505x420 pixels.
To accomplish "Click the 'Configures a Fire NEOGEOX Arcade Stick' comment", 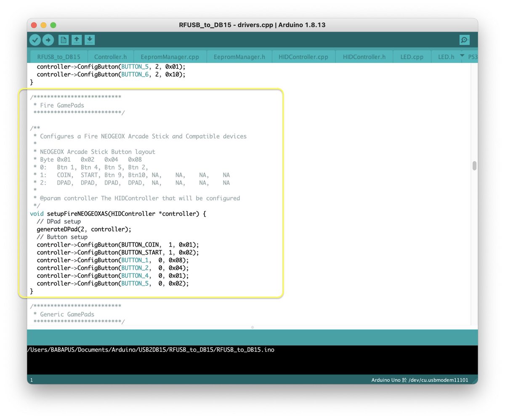I will click(x=140, y=136).
